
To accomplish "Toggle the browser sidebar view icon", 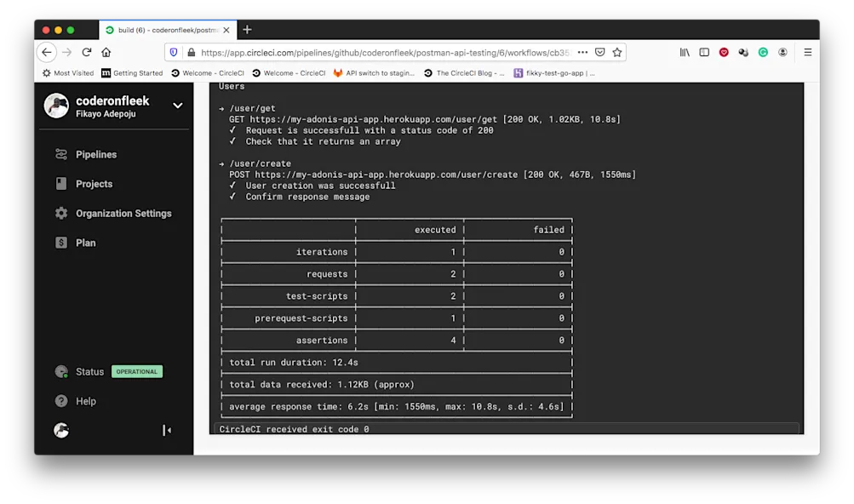I will click(703, 51).
